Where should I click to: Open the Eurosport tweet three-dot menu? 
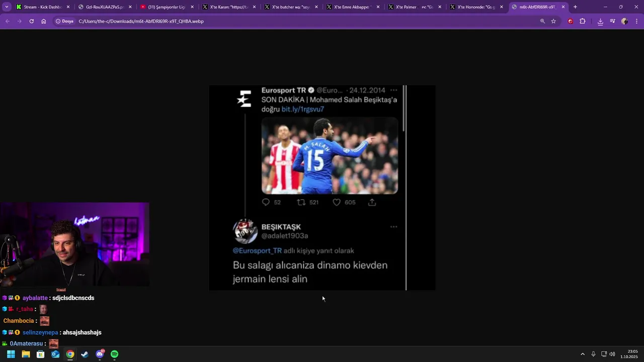click(x=394, y=89)
